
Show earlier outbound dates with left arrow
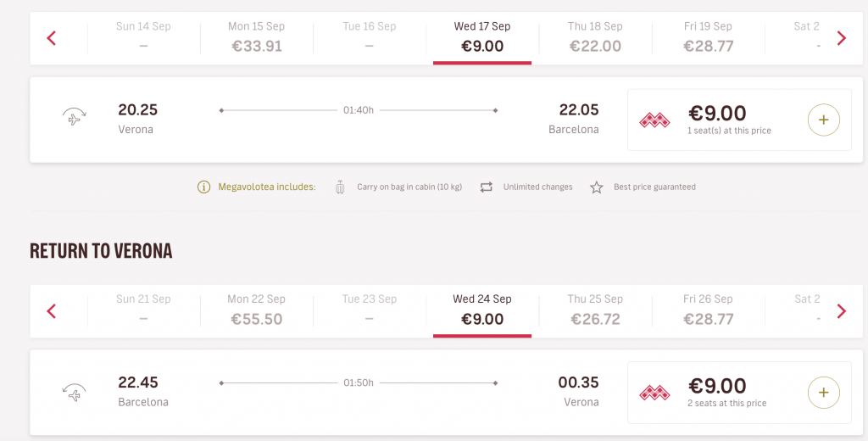[x=52, y=38]
